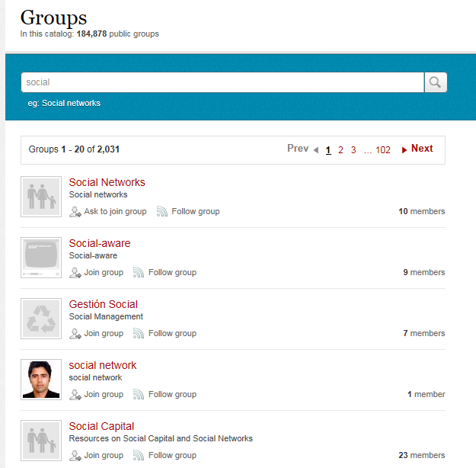Click the '10 members' count
Screen dimensions: 476x468
pos(422,211)
